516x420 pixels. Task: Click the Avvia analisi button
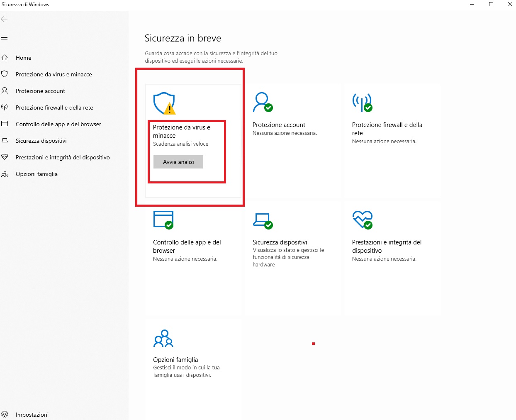(x=178, y=162)
